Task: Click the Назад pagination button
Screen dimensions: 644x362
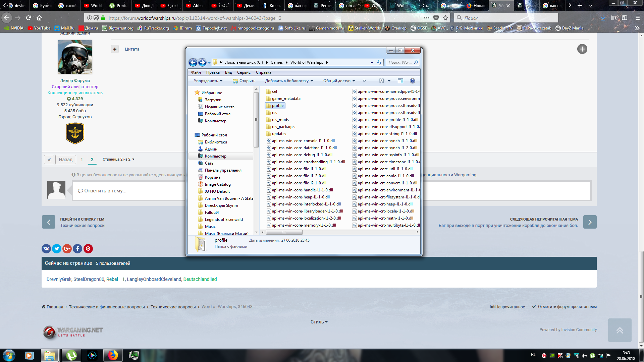Action: pos(66,160)
